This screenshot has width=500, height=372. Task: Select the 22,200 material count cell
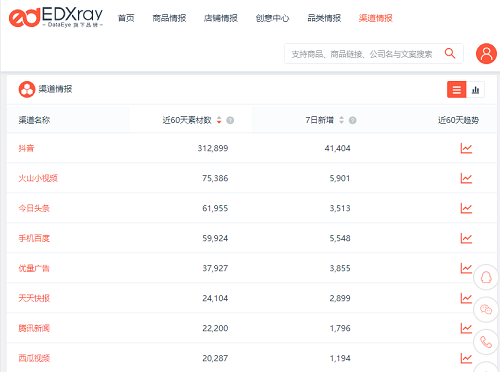pyautogui.click(x=215, y=328)
